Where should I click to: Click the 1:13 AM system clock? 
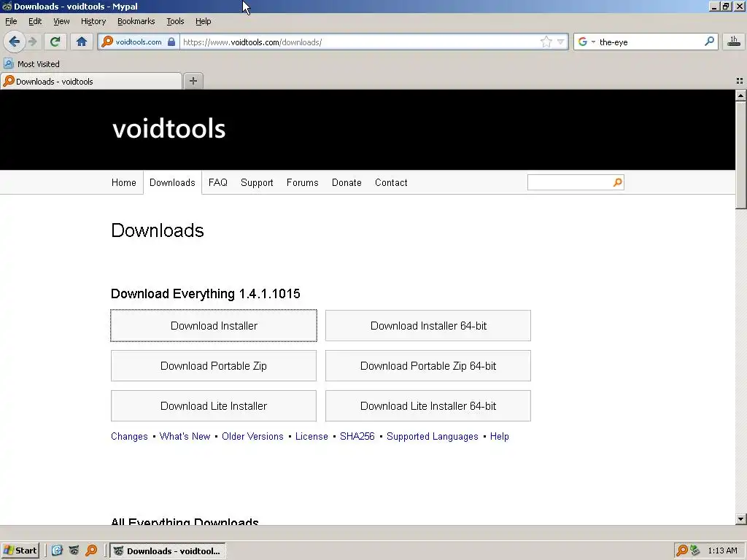click(722, 551)
